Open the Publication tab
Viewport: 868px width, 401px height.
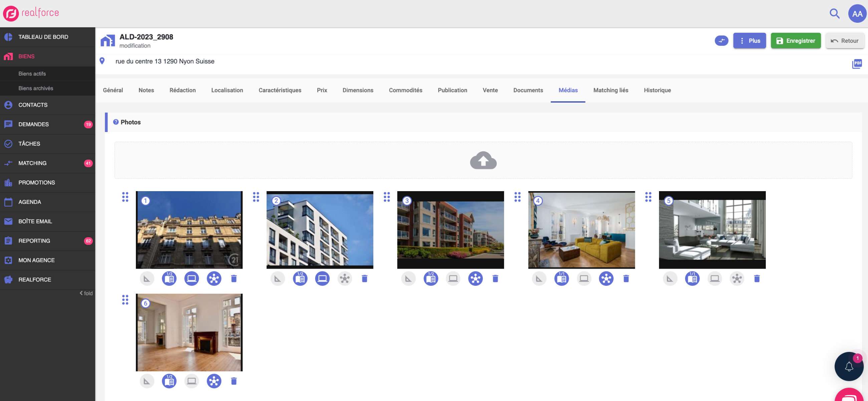click(452, 90)
